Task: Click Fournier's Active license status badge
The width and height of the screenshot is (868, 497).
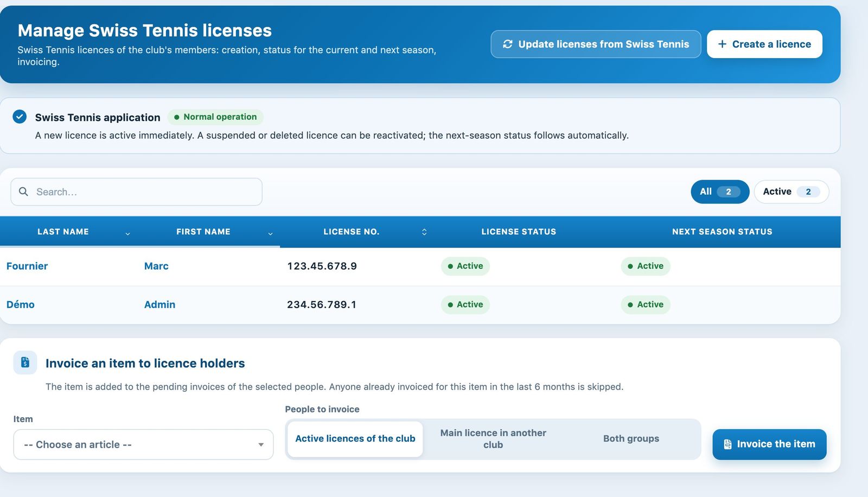Action: pyautogui.click(x=465, y=266)
